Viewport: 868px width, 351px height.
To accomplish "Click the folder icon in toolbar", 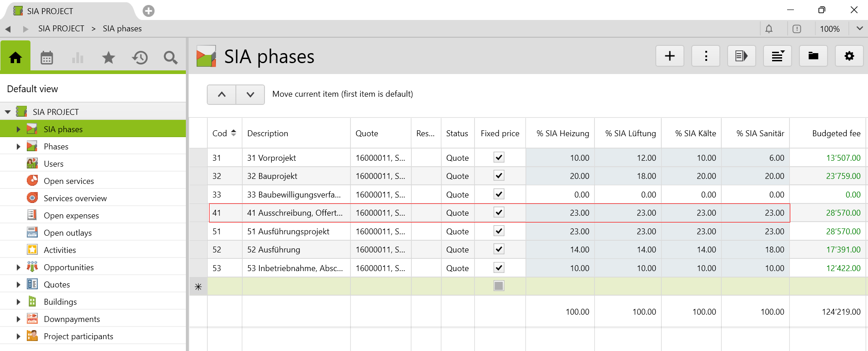I will (813, 56).
